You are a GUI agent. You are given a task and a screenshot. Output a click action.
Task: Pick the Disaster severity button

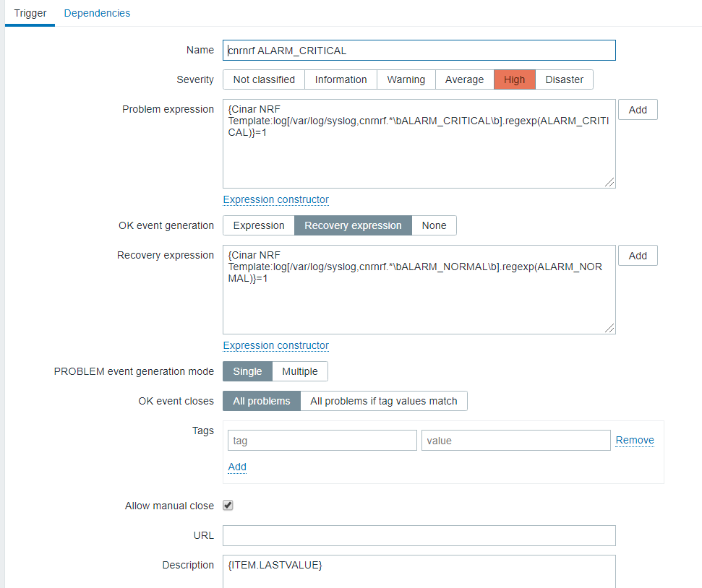coord(564,79)
